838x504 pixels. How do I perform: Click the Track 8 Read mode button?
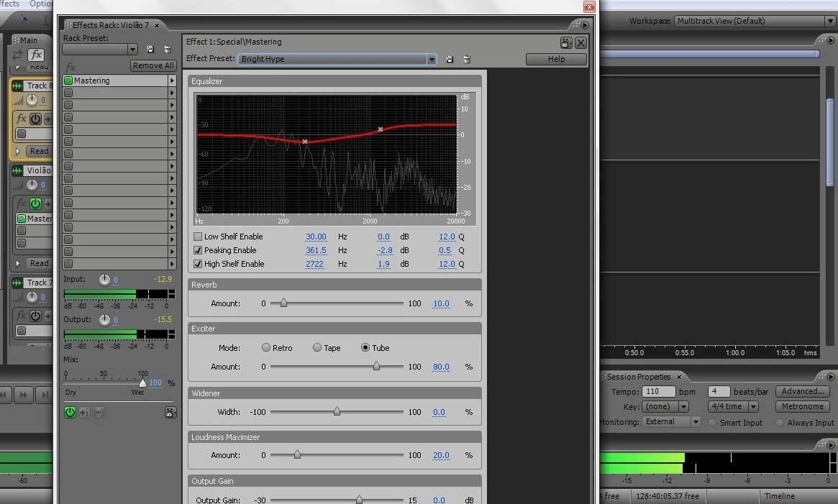tap(39, 151)
